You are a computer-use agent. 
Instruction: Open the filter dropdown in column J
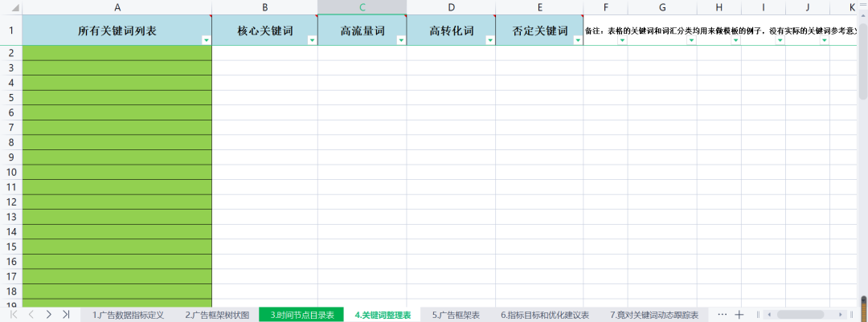point(825,40)
